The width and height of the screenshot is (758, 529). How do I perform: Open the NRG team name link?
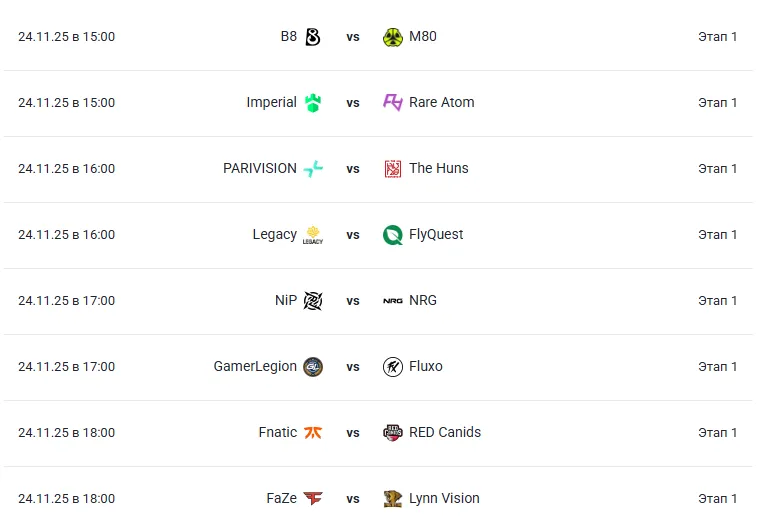[423, 301]
